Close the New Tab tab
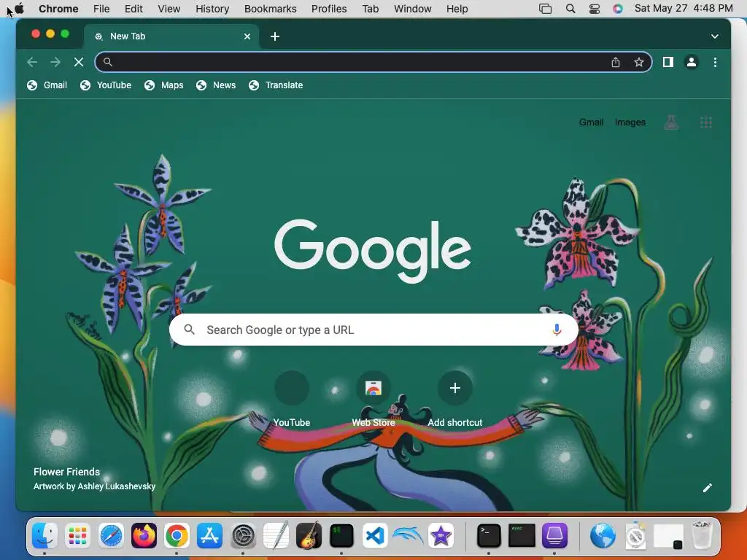 click(247, 36)
